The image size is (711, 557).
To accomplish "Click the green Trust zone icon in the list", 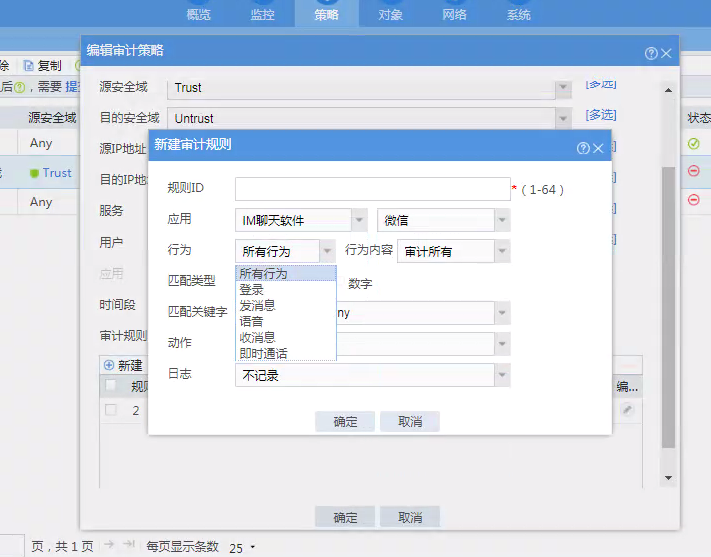I will point(34,173).
